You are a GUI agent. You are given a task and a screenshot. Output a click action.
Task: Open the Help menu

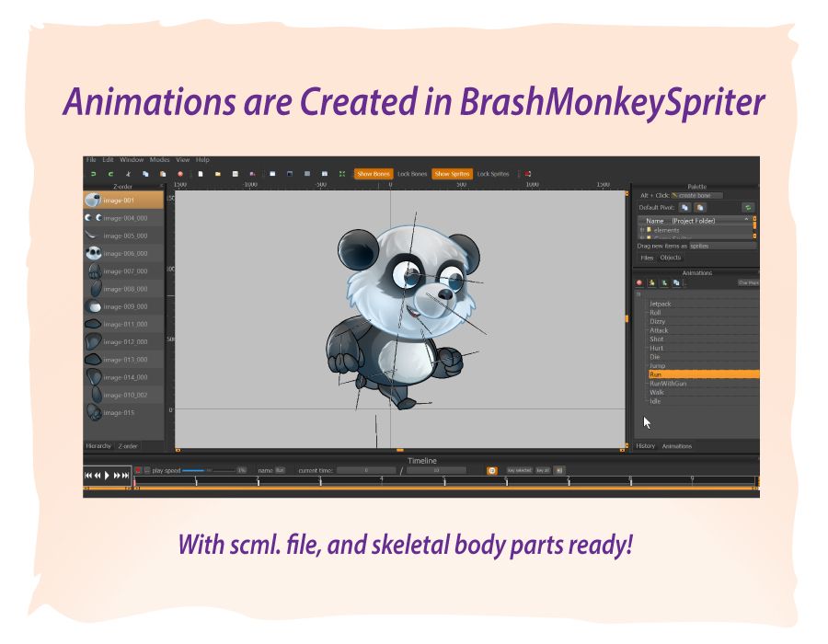202,159
